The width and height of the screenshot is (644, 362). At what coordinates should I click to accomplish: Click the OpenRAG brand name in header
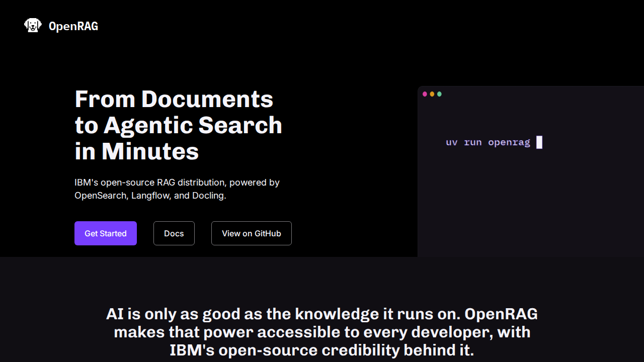coord(73,26)
